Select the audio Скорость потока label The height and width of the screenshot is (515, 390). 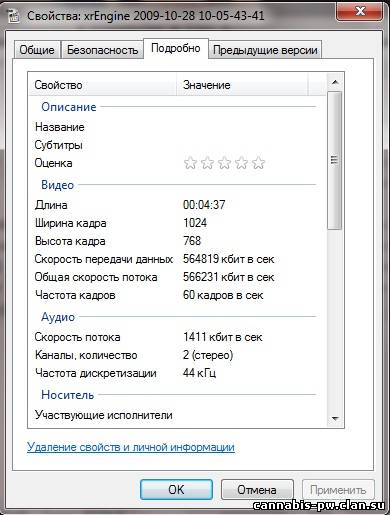point(77,337)
